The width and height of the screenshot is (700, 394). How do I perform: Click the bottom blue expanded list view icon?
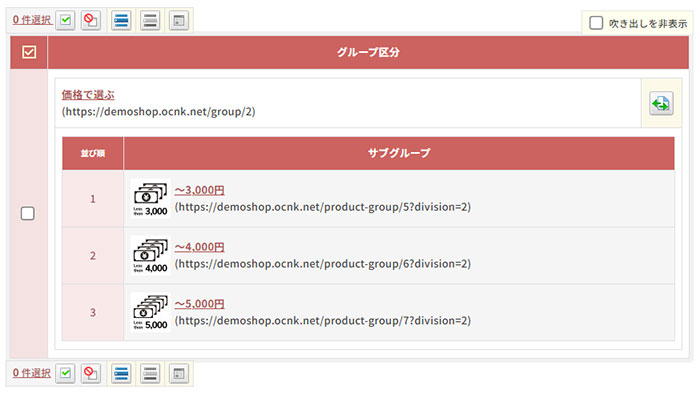[121, 373]
